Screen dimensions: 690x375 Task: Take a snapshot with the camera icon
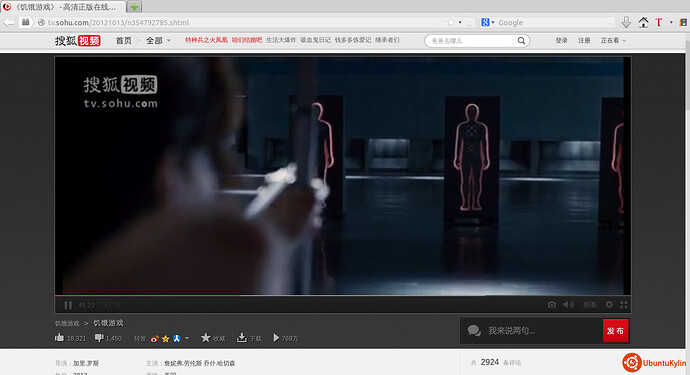coord(551,305)
